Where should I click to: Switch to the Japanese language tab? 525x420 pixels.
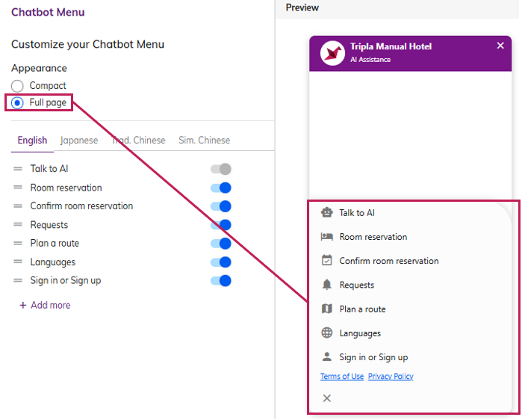(x=79, y=140)
